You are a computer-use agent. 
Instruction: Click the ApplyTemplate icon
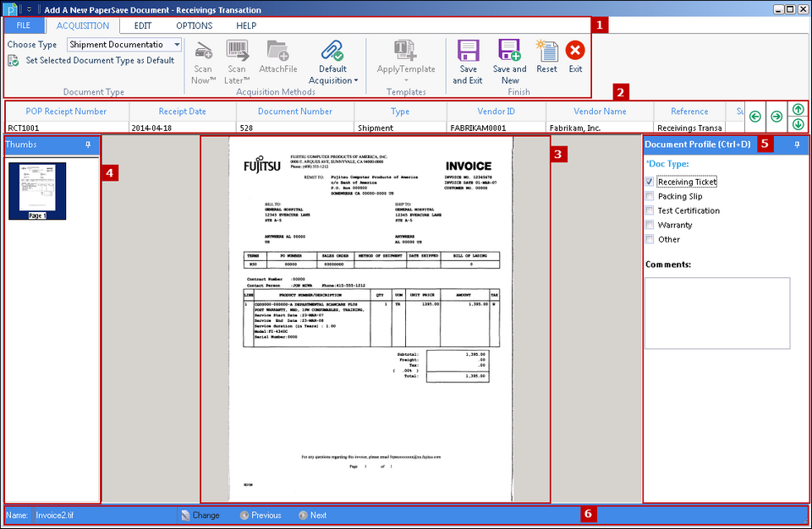pyautogui.click(x=405, y=50)
